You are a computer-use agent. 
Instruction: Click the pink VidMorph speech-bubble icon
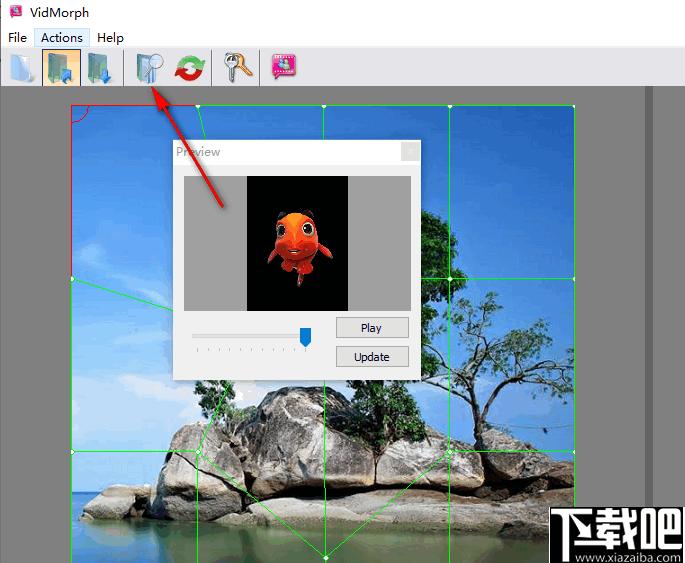tap(284, 66)
